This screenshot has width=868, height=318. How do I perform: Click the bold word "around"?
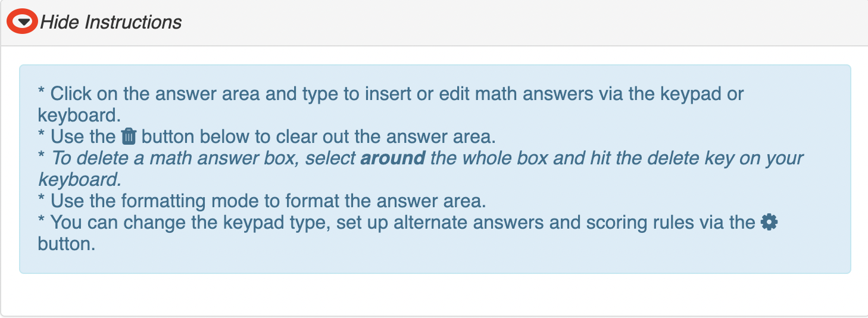point(393,158)
